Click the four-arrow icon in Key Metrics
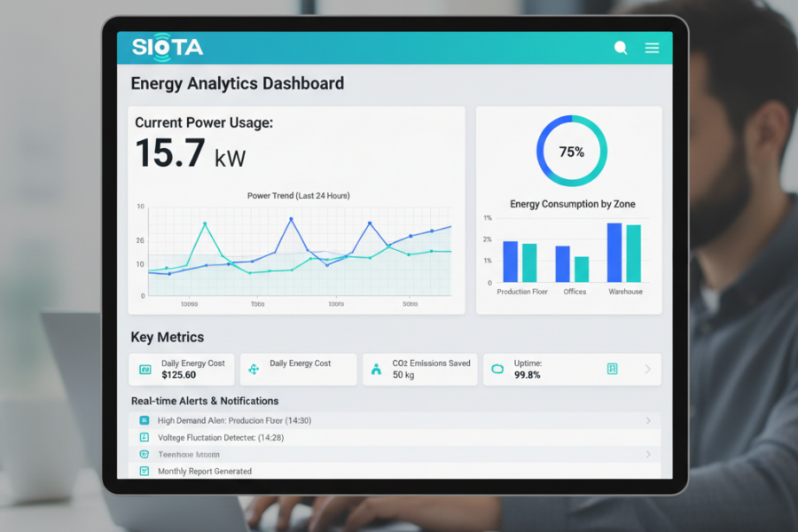The image size is (798, 532). click(x=254, y=369)
